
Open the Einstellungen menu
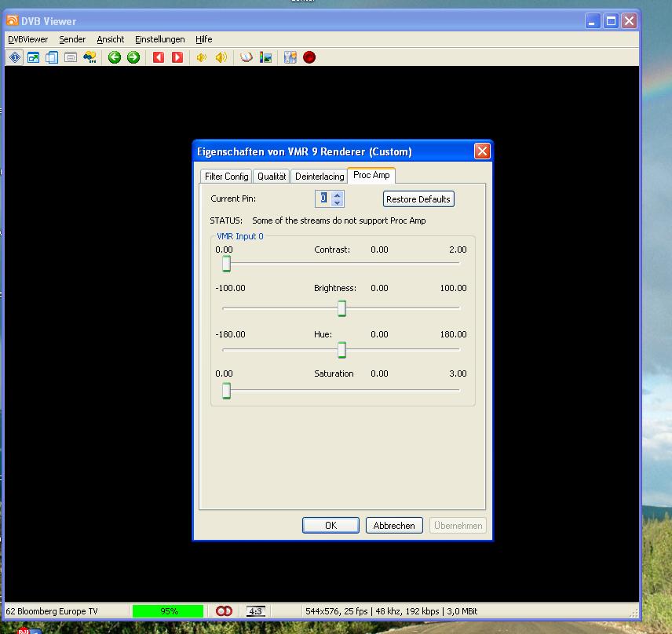[160, 39]
